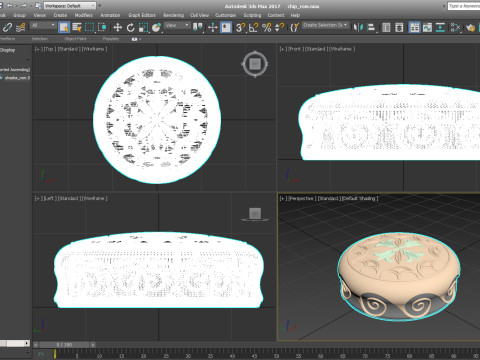Click the Display menu in scene explorer
The width and height of the screenshot is (480, 360).
click(7, 50)
